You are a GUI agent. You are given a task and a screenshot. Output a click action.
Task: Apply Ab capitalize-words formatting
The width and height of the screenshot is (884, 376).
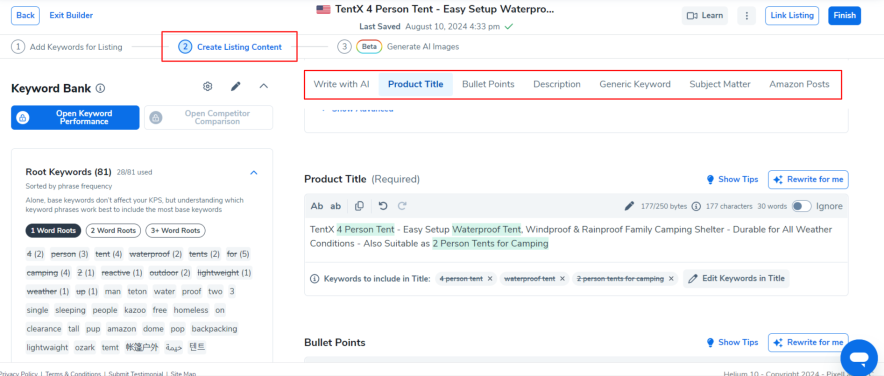point(317,206)
